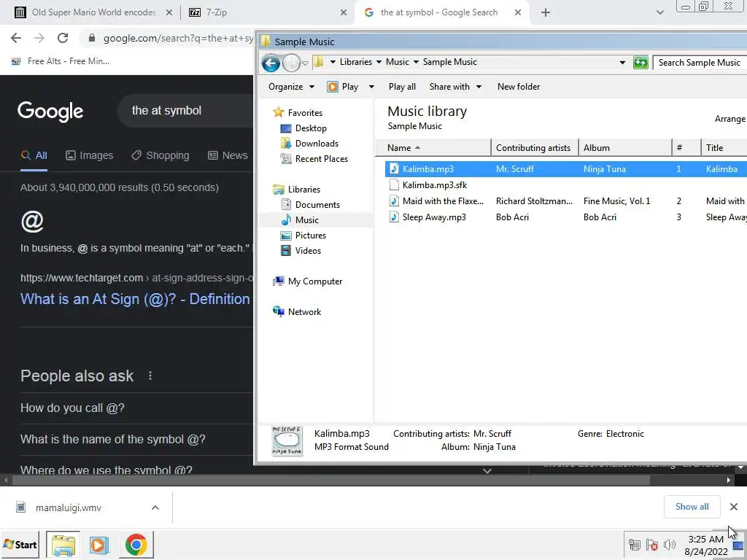Click Chrome reload page icon

63,38
